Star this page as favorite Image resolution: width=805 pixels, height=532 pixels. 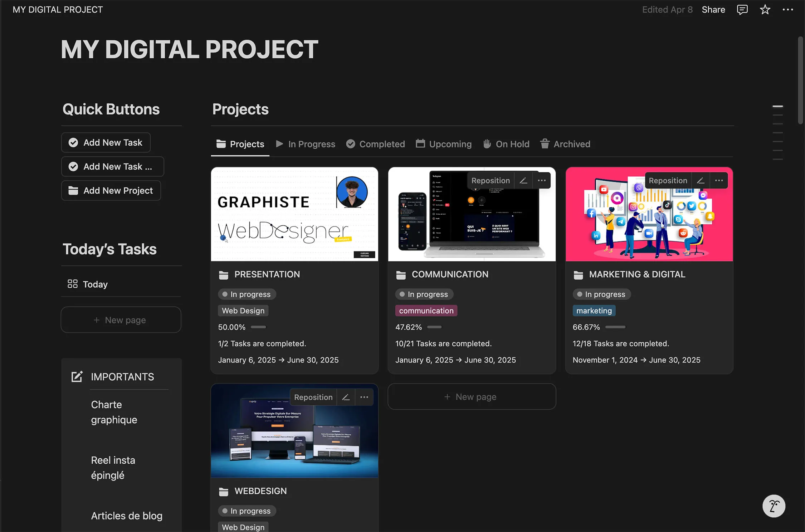[x=765, y=10]
